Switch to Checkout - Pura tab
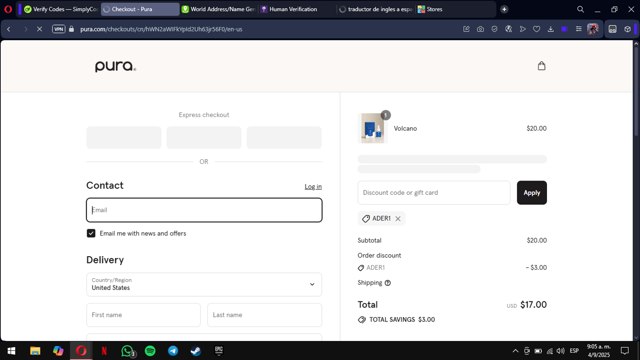The width and height of the screenshot is (640, 360). pos(140,9)
